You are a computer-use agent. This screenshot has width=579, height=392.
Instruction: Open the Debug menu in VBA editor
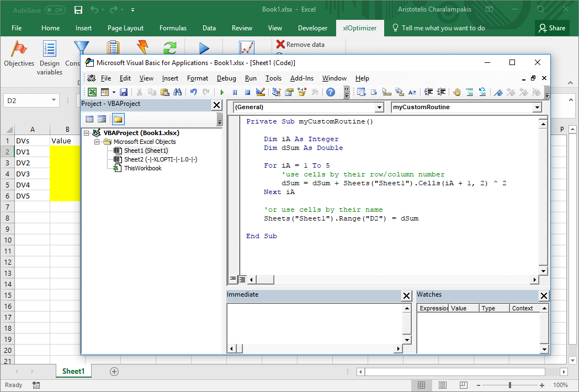point(226,78)
